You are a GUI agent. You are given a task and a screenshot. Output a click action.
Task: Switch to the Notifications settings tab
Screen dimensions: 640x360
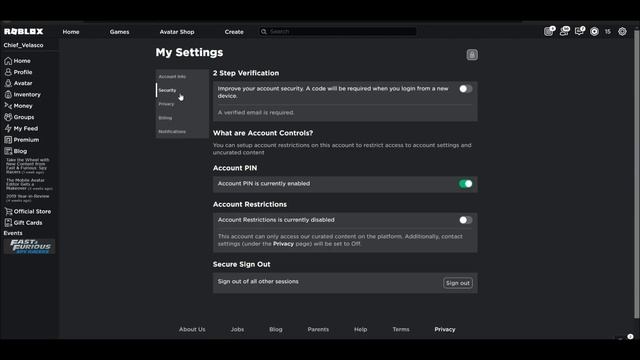click(182, 131)
